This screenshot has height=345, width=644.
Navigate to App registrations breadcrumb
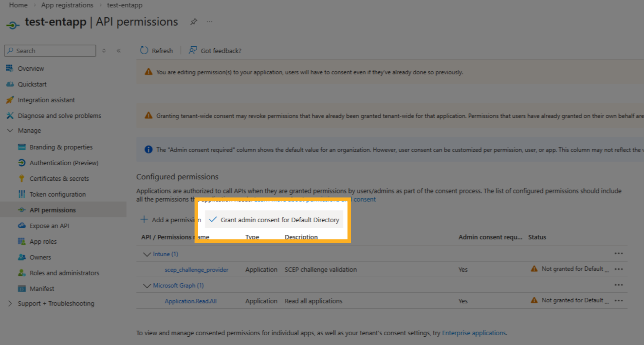pyautogui.click(x=67, y=5)
